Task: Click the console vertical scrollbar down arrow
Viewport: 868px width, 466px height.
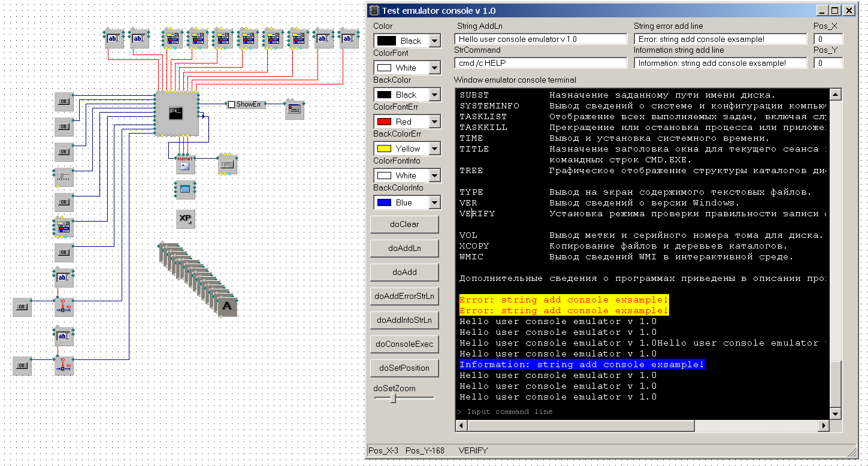Action: [836, 414]
